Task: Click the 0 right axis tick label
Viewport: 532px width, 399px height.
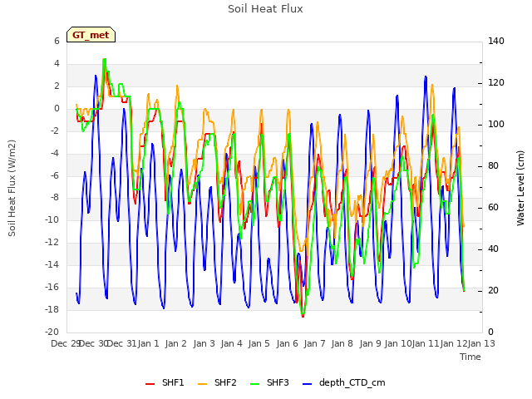Action: pyautogui.click(x=490, y=332)
